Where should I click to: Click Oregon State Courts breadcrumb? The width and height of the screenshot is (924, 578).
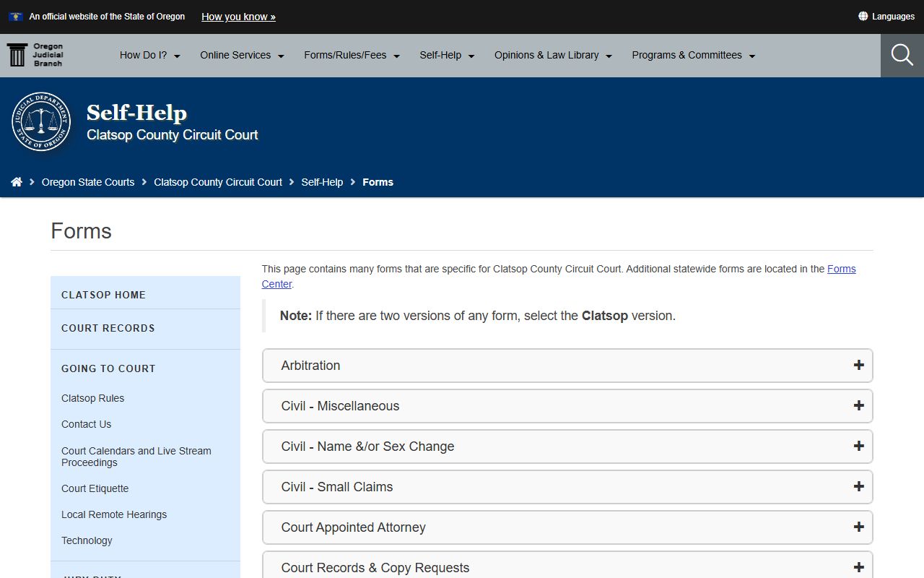tap(88, 182)
